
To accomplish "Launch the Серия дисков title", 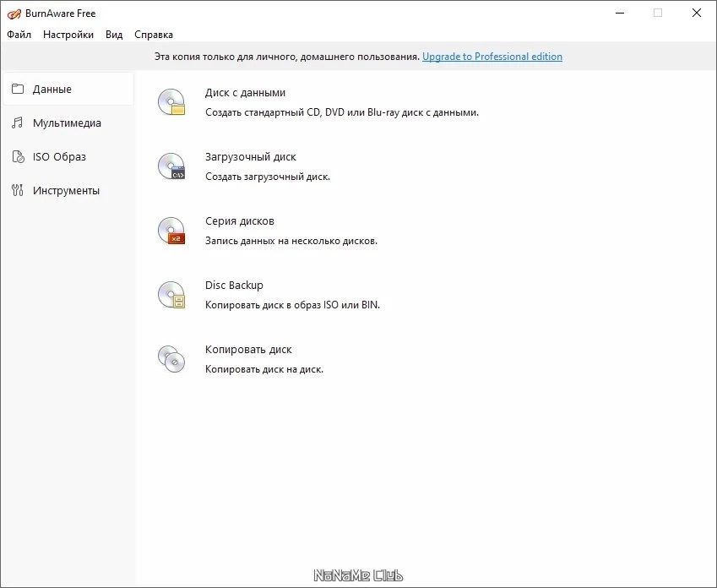I will click(x=240, y=221).
